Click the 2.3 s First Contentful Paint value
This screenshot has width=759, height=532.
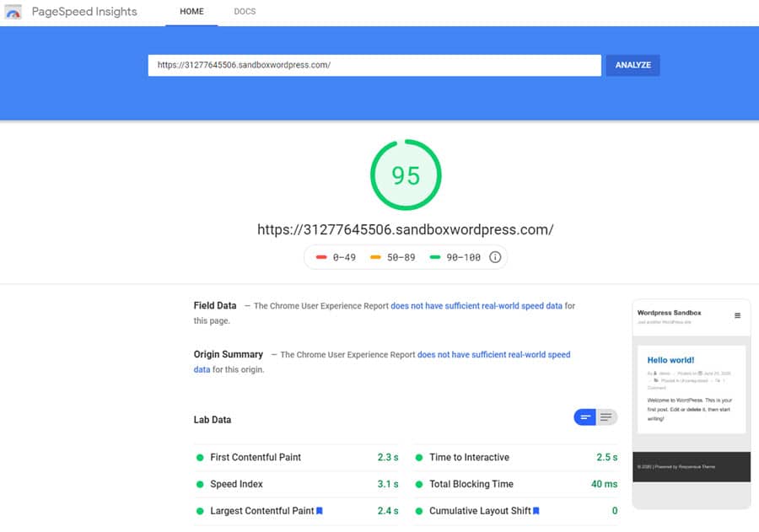tap(388, 458)
